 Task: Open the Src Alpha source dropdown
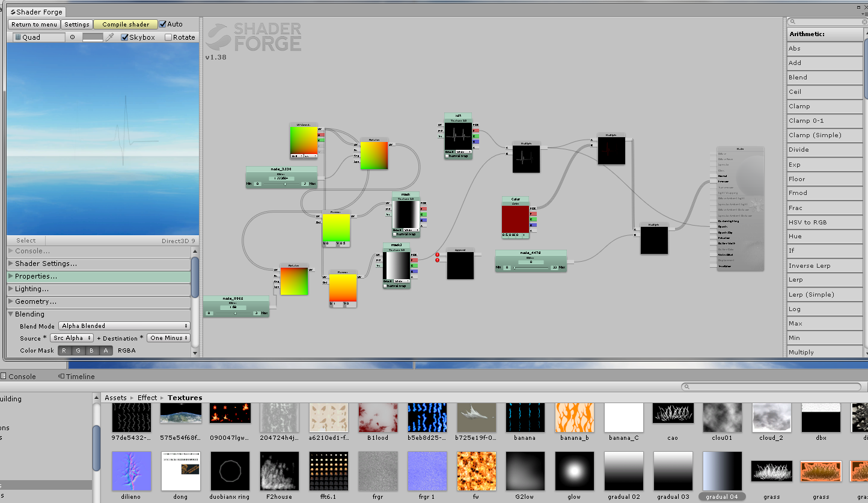click(x=72, y=338)
